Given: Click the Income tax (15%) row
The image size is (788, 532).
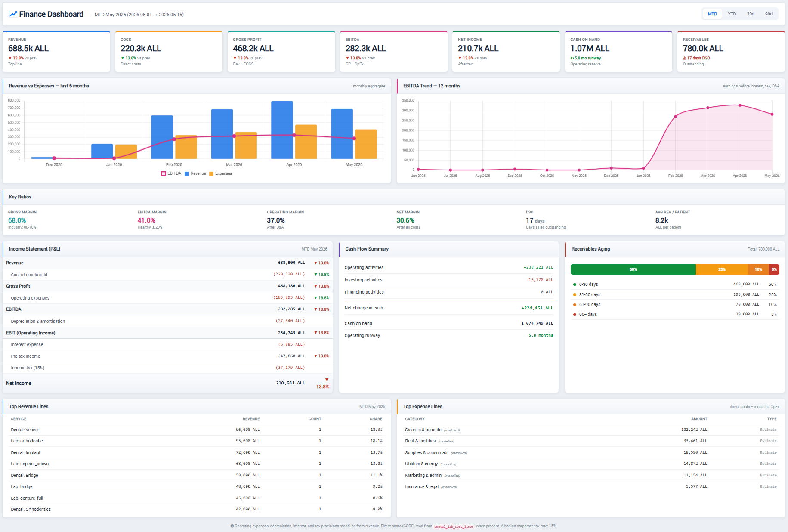Looking at the screenshot, I should 168,368.
